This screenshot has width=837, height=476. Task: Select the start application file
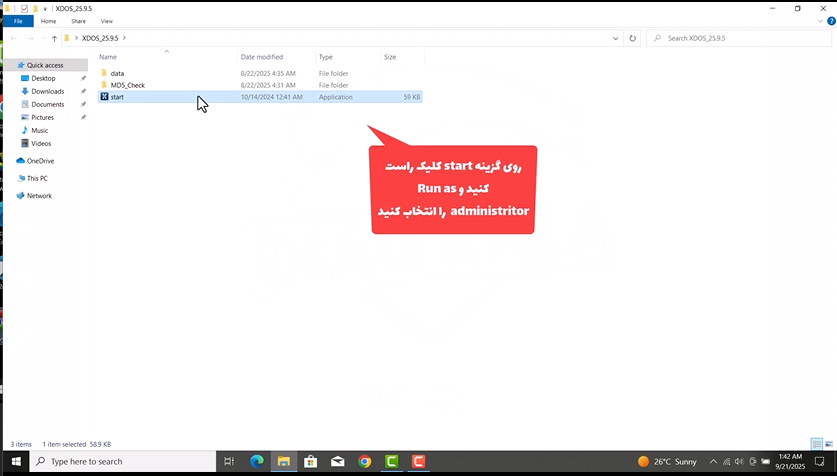[x=118, y=97]
